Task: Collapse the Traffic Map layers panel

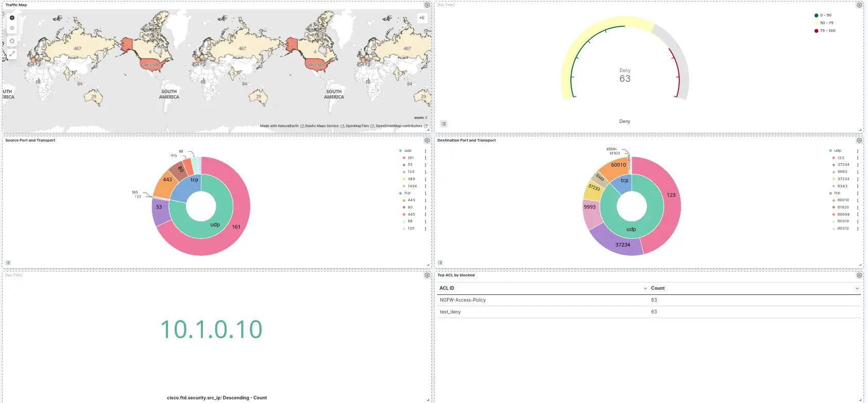Action: (x=422, y=18)
